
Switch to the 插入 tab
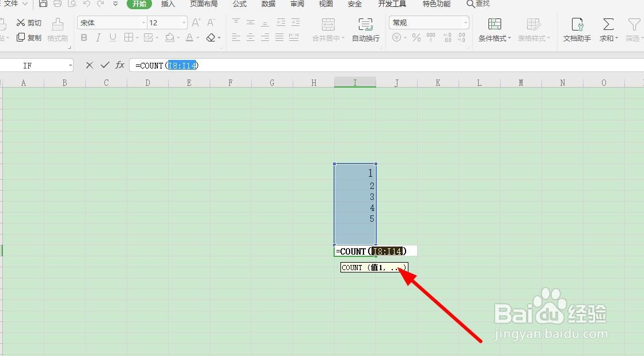click(168, 4)
